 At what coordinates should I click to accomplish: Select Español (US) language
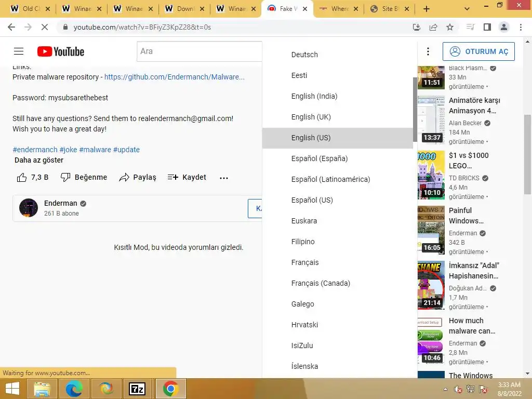337,200
